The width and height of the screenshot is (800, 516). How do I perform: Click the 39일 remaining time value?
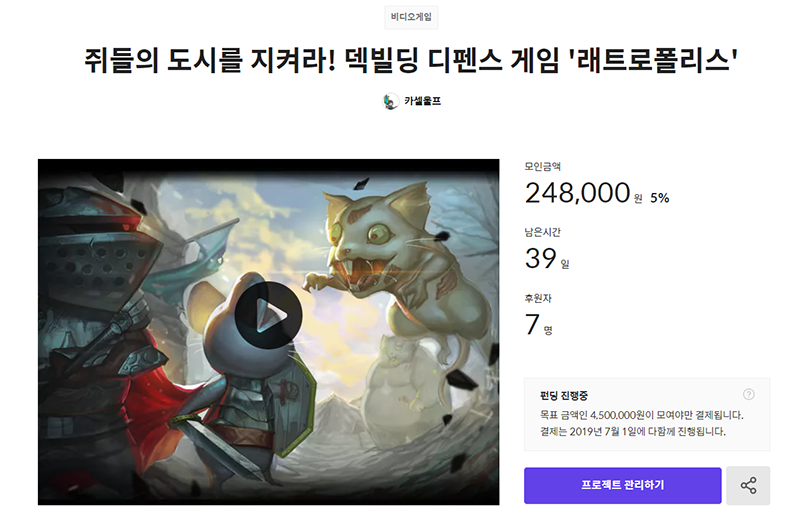(x=547, y=259)
